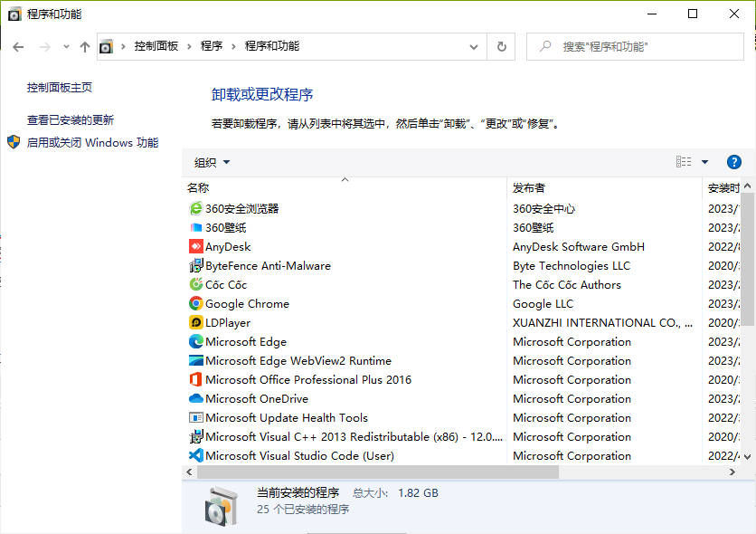Click the Visual Studio Code icon
Image resolution: width=756 pixels, height=534 pixels.
195,455
